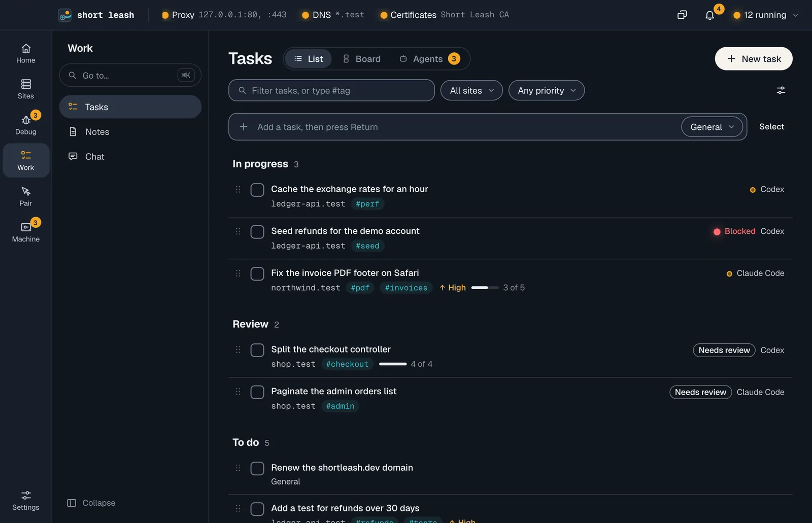Click drag handle for Seed refunds task

pos(238,231)
